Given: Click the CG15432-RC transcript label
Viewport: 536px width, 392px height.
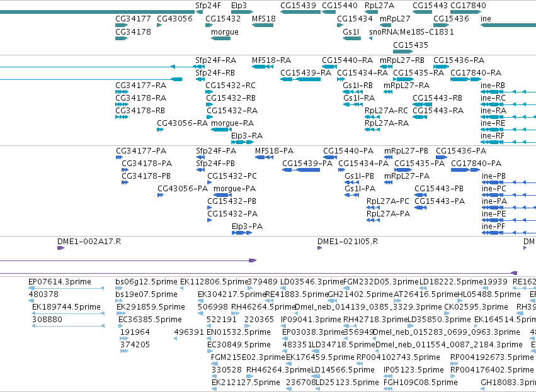Looking at the screenshot, I should click(231, 86).
